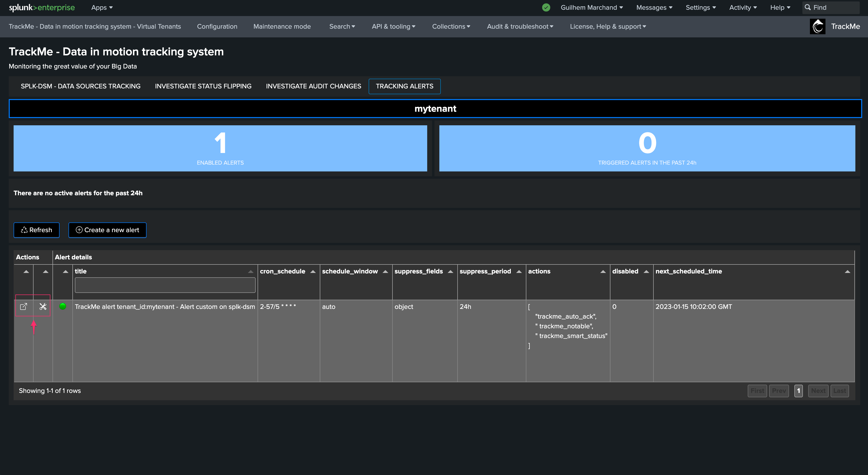Click the green status dot of the alert
Screen dimensions: 868x475
click(x=63, y=306)
